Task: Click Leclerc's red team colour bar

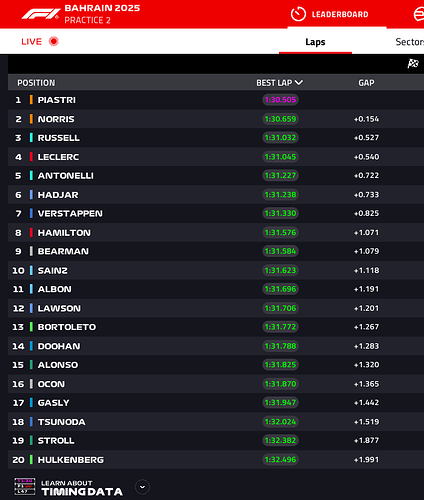Action: 31,157
